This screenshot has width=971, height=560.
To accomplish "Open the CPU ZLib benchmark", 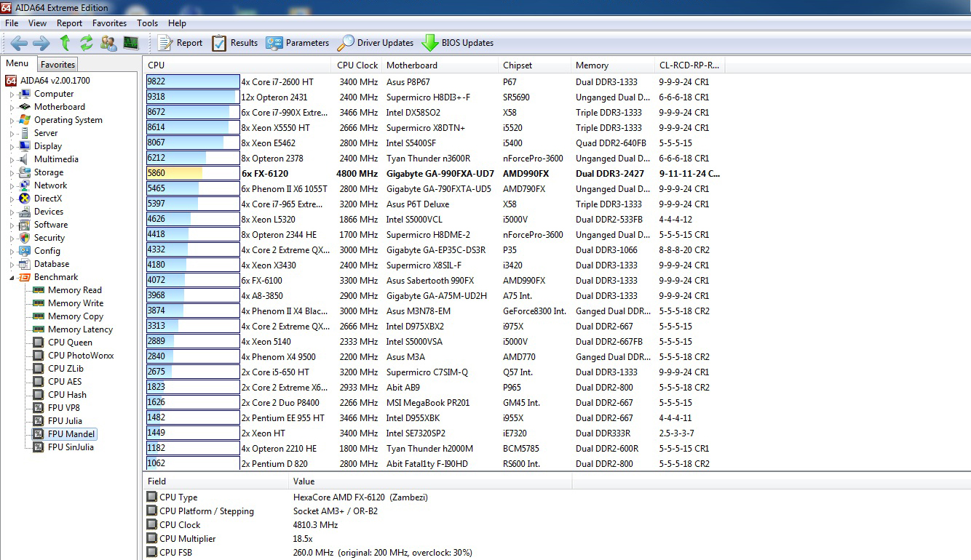I will tap(66, 369).
